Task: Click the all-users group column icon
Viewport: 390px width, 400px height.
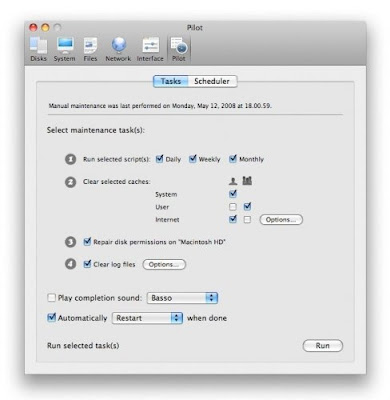Action: [x=247, y=181]
